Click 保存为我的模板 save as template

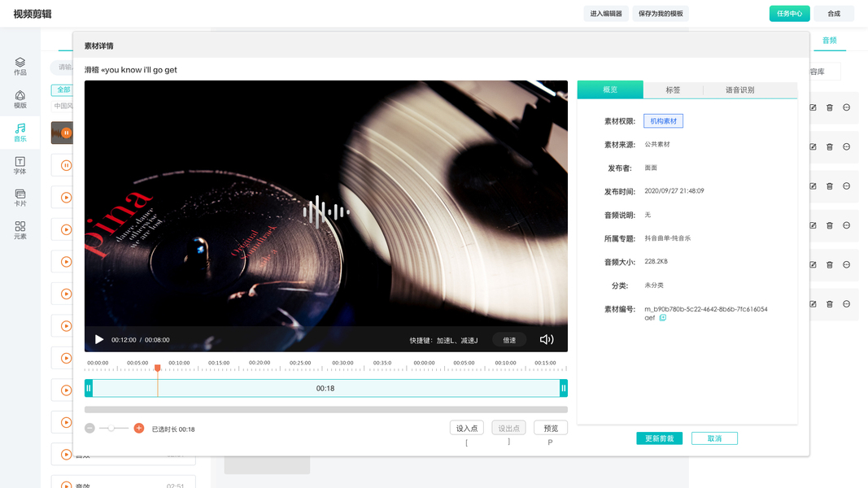click(661, 14)
